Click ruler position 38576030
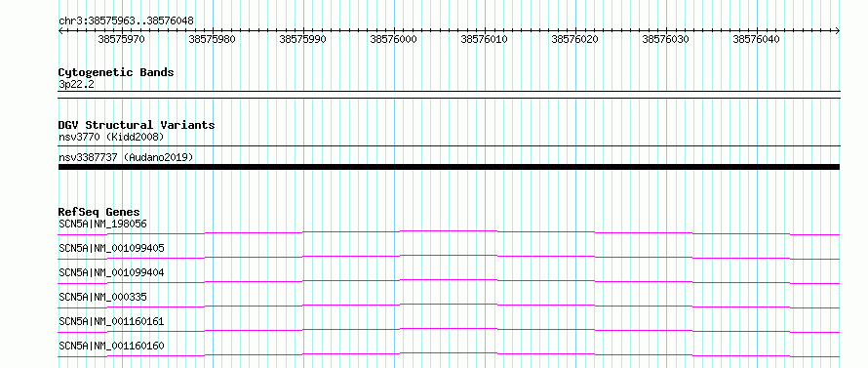 point(665,39)
